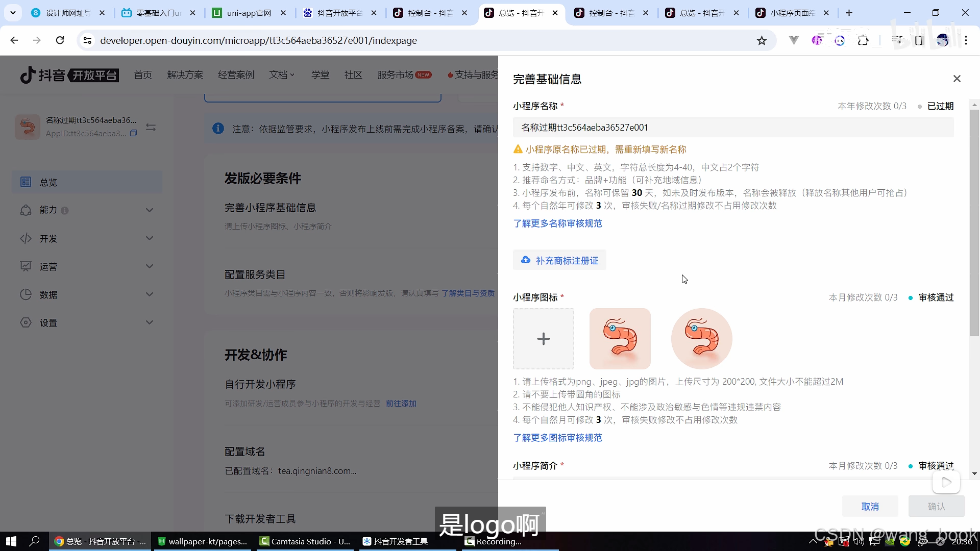Click the switch-app arrows icon
Viewport: 980px width, 551px height.
pos(151,127)
